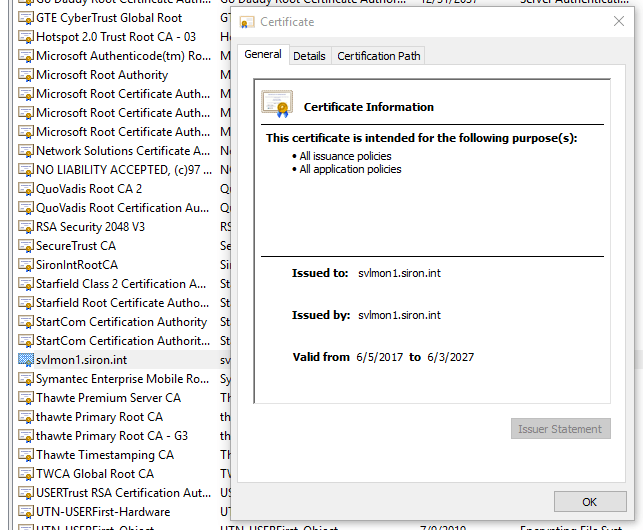Select svlmon1.siron.int in certificate list
This screenshot has height=530, width=643.
point(82,360)
